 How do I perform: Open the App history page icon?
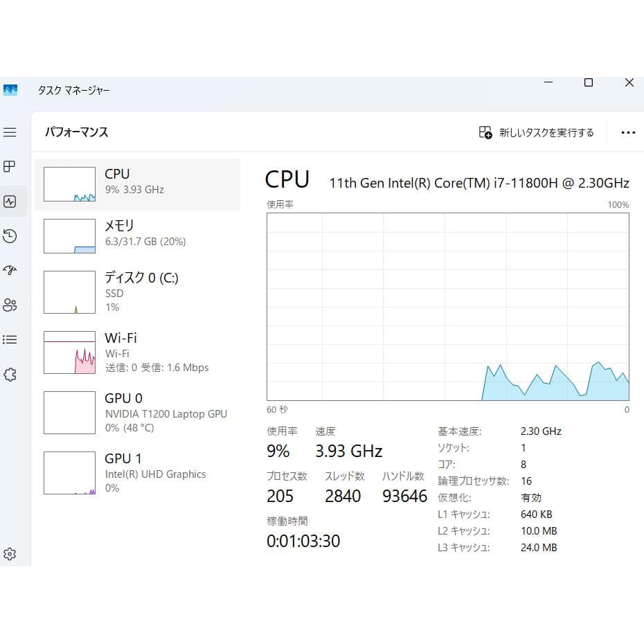click(x=10, y=235)
